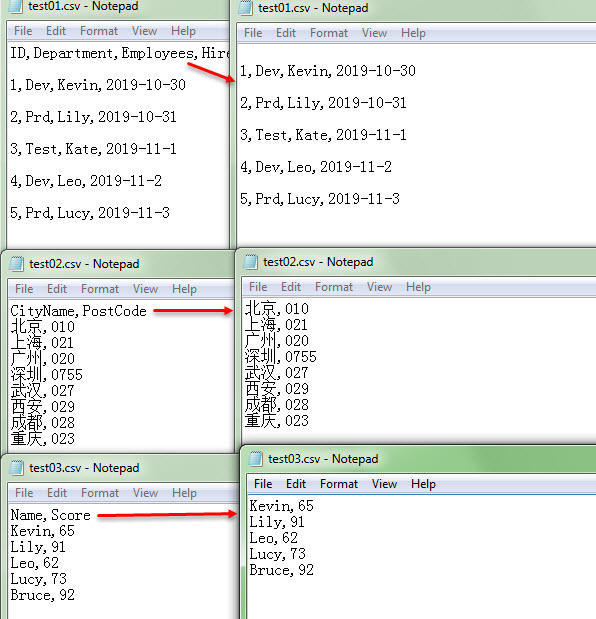Open Edit menu in left test02.csv window
The image size is (596, 619).
pos(57,289)
